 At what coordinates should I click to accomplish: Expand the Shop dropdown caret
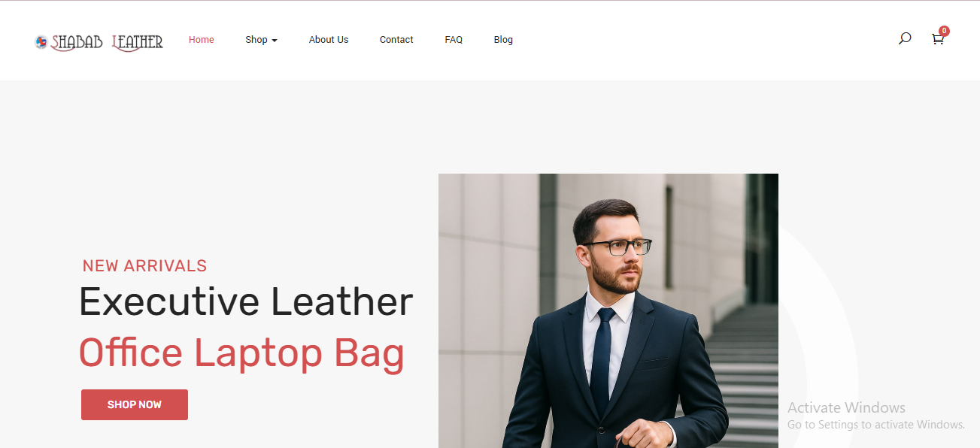point(275,41)
